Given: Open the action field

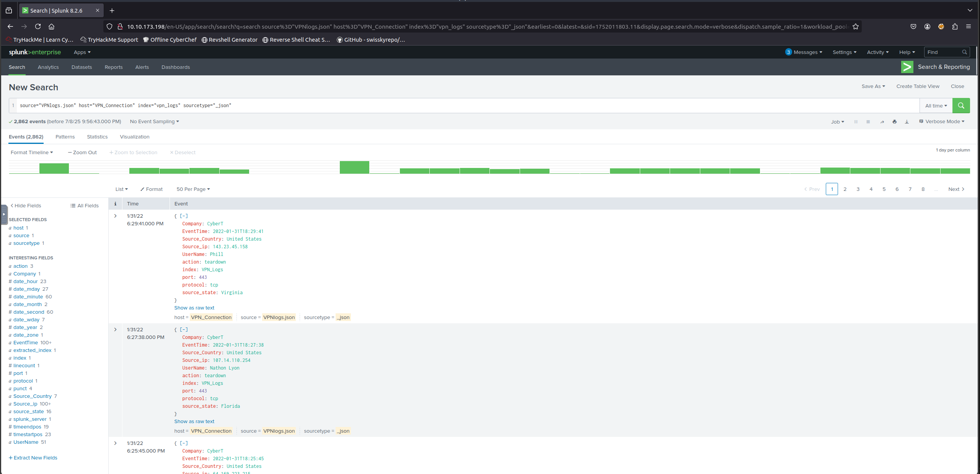Looking at the screenshot, I should (x=20, y=266).
